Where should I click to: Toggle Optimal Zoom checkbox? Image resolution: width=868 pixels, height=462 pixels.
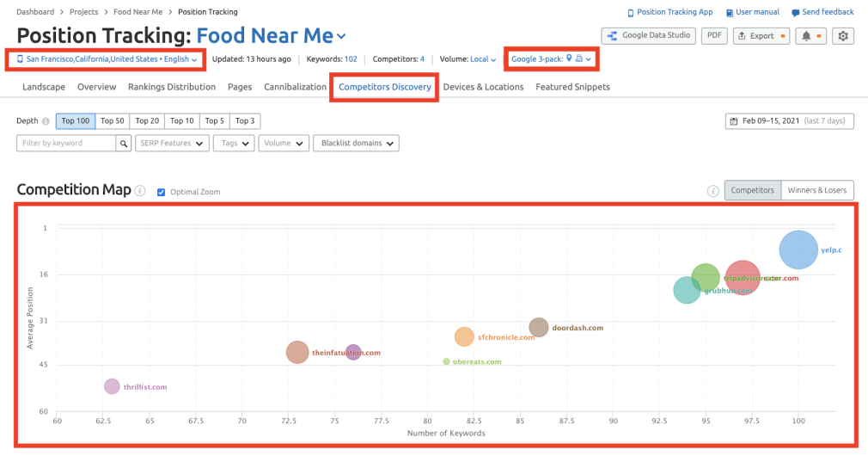tap(161, 192)
